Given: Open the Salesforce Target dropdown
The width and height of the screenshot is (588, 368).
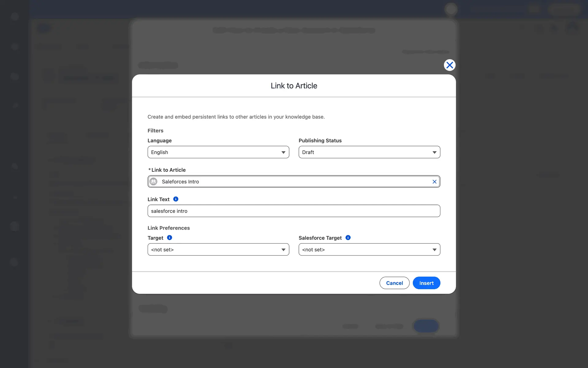Looking at the screenshot, I should [364, 250].
